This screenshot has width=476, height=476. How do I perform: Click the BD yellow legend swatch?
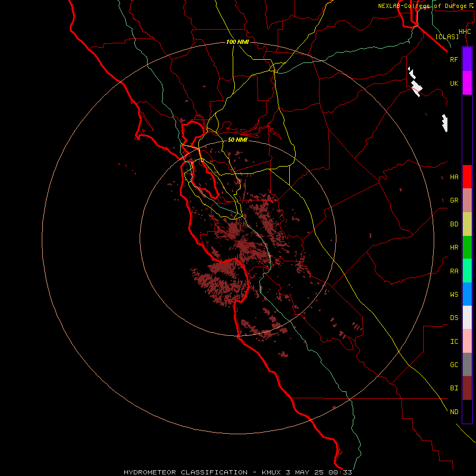point(467,224)
